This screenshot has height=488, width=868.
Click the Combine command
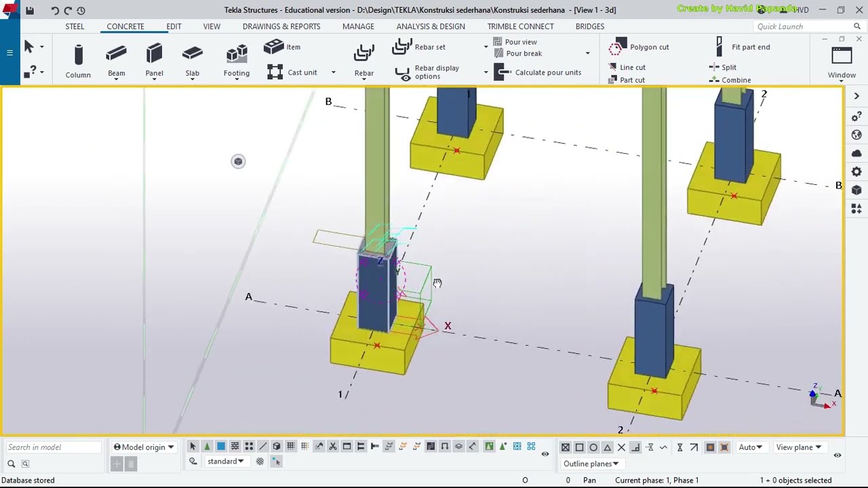(730, 79)
